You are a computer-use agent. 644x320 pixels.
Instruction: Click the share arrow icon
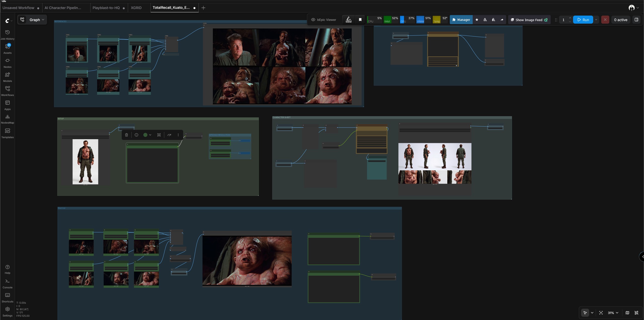coord(502,20)
